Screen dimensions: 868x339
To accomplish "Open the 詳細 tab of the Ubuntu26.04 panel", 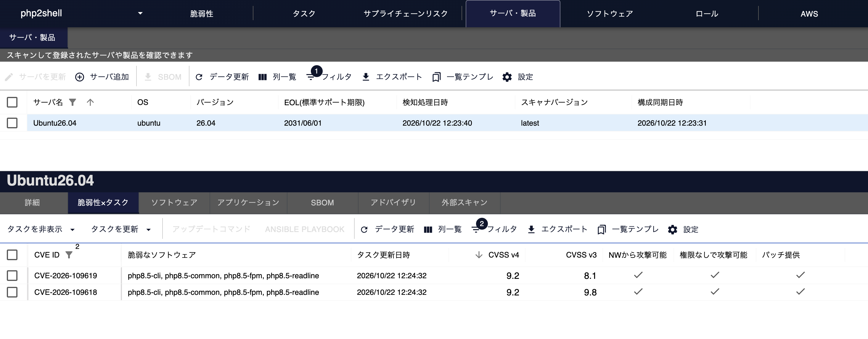I will click(32, 202).
